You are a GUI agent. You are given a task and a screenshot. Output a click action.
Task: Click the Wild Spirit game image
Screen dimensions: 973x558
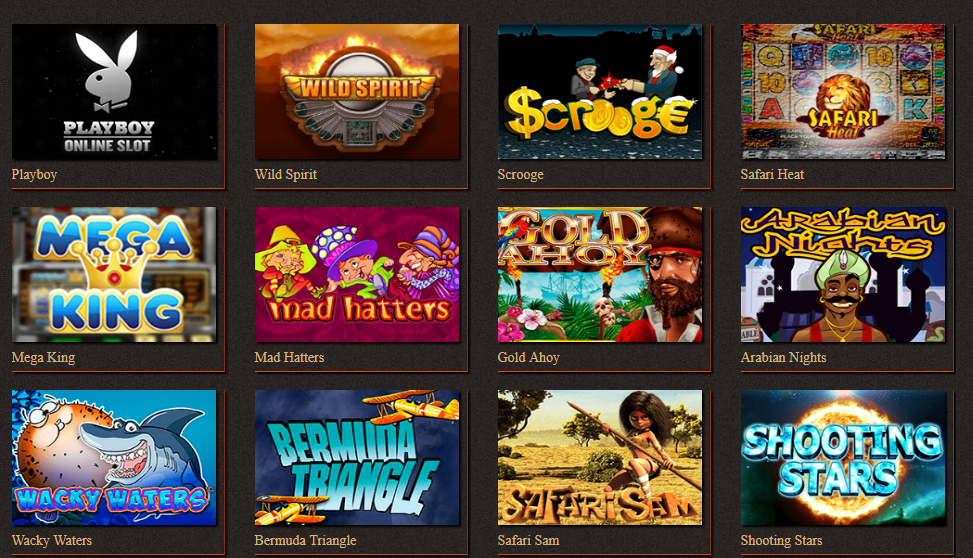pos(357,92)
